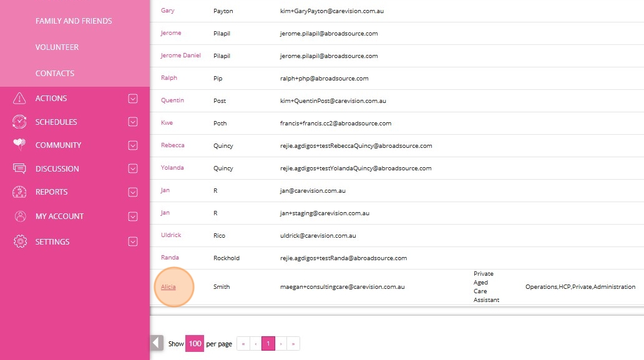
Task: Select the My Account sidebar menu
Action: (59, 216)
